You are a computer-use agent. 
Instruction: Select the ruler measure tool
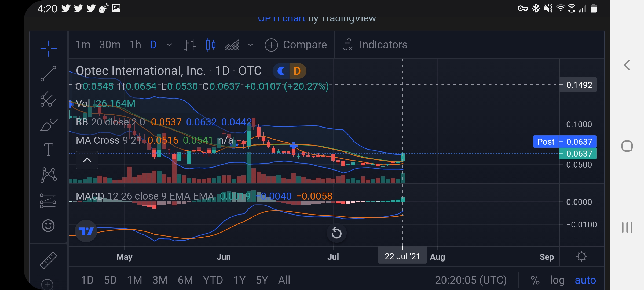pyautogui.click(x=48, y=260)
